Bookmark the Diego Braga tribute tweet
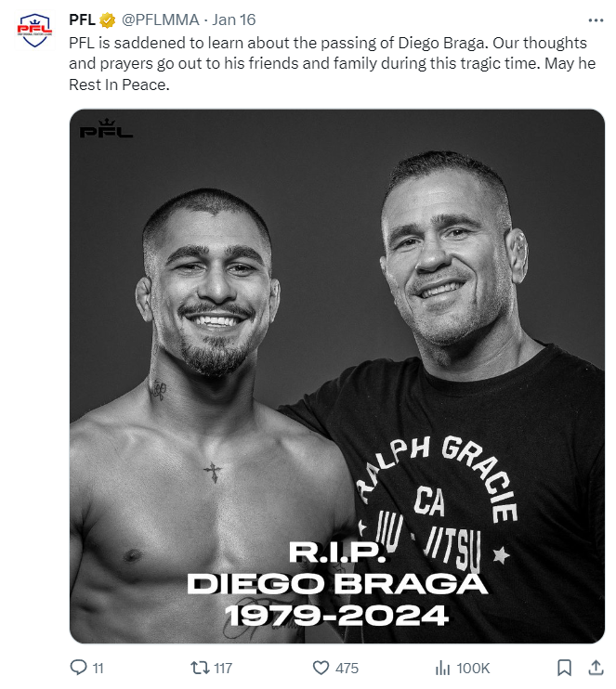Screen dimensions: 616x689 [564, 668]
